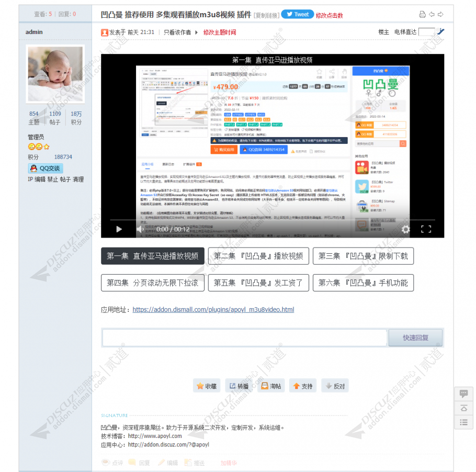Open http://www.apoyl.com blog link
476x472 pixels.
[x=155, y=436]
